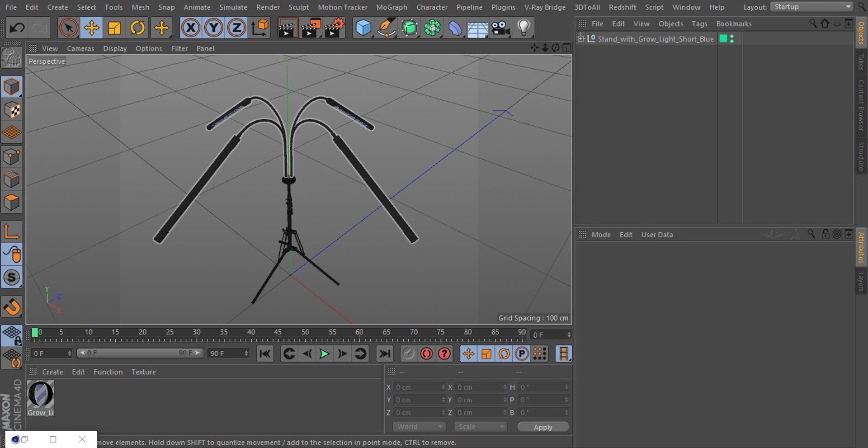The width and height of the screenshot is (868, 448).
Task: Click the Apply button
Action: [543, 427]
